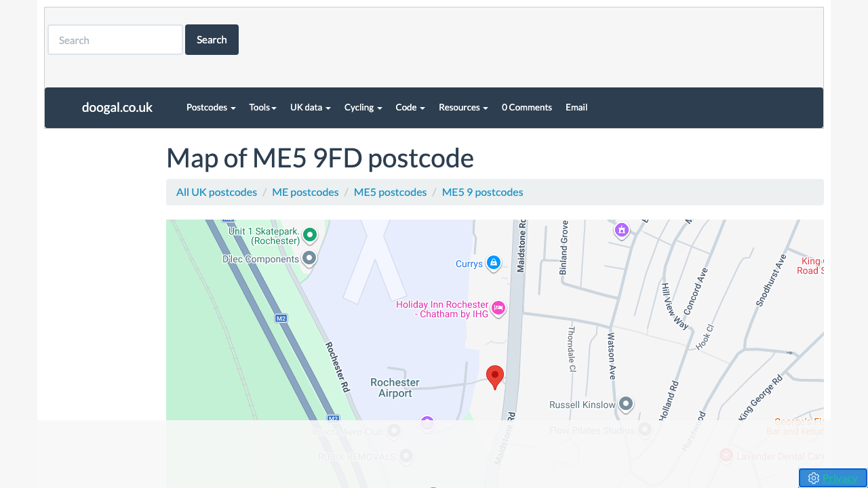The width and height of the screenshot is (868, 488).
Task: Click the purple marker near Binland Grove
Action: pyautogui.click(x=622, y=230)
